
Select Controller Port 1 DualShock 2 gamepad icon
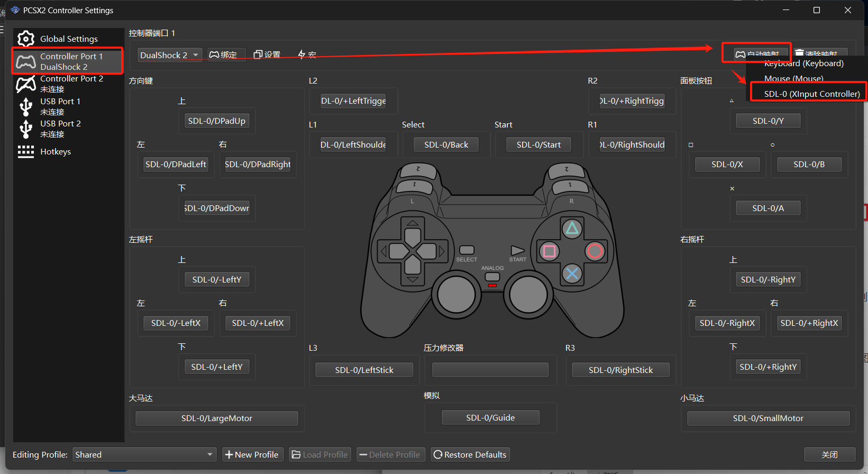(26, 61)
